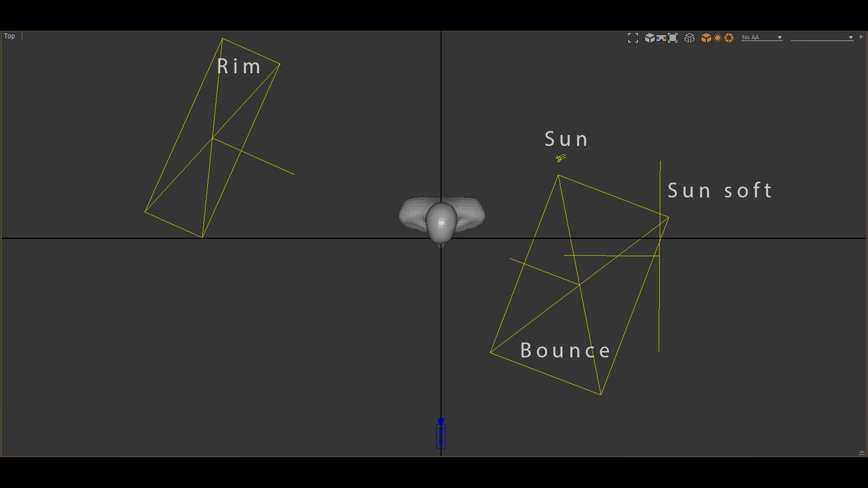Toggle the gray solid cube shading icon
868x488 pixels.
coord(650,38)
